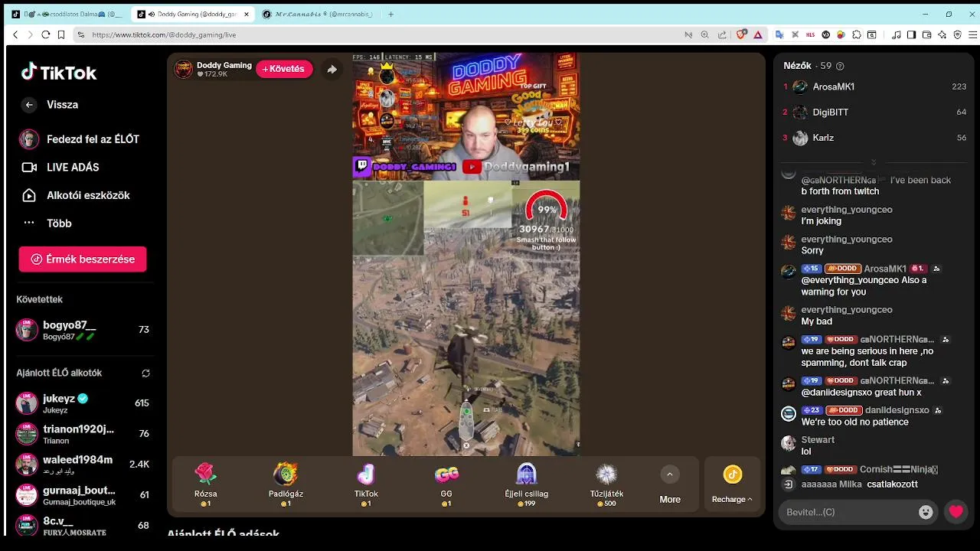Open the Recharge coins panel
Screen dimensions: 980x551
(x=732, y=484)
